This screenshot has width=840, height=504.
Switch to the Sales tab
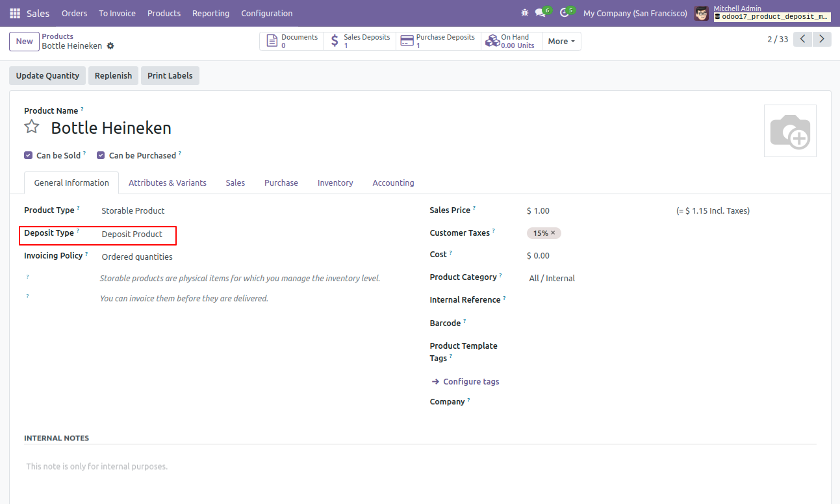point(235,183)
